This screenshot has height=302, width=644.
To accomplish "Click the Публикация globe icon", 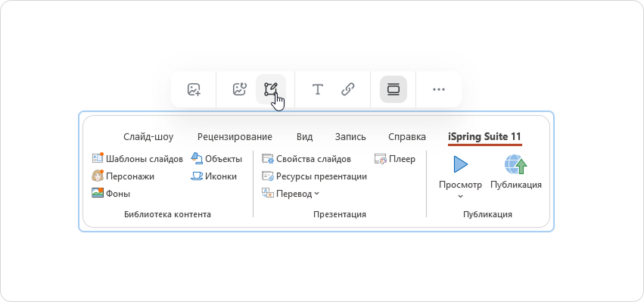I will (x=516, y=164).
